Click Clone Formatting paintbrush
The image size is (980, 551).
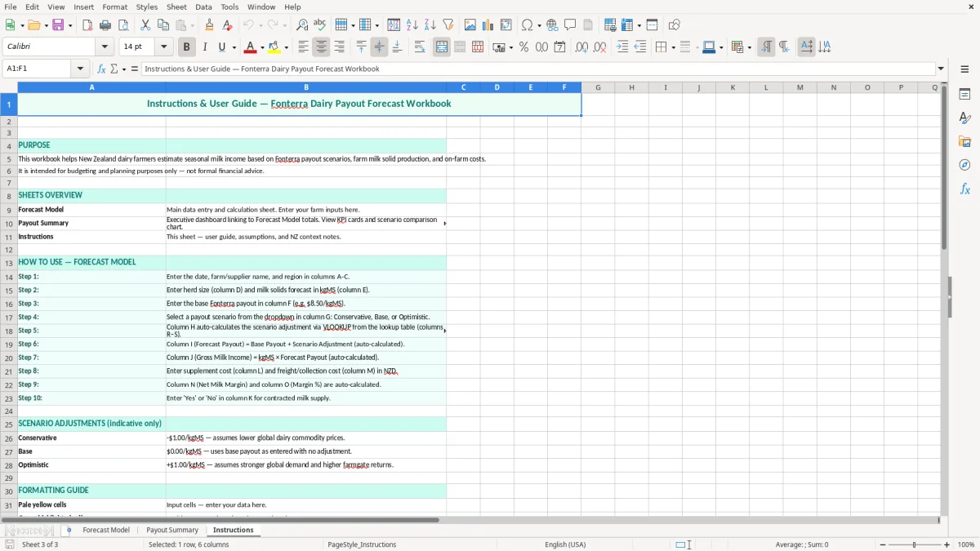pyautogui.click(x=210, y=25)
